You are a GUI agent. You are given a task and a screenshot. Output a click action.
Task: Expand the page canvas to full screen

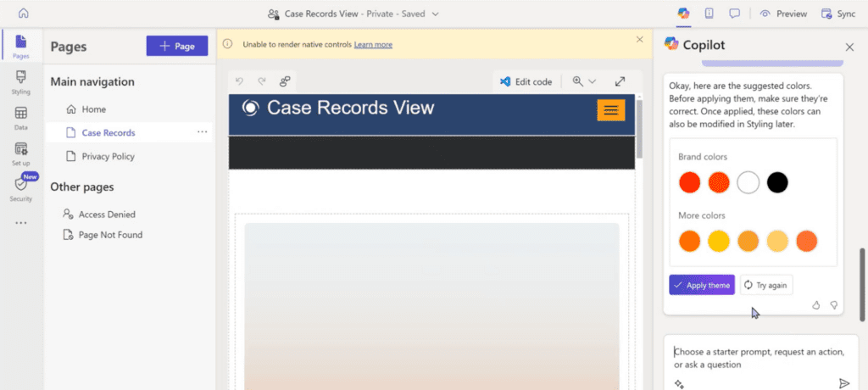pyautogui.click(x=620, y=81)
